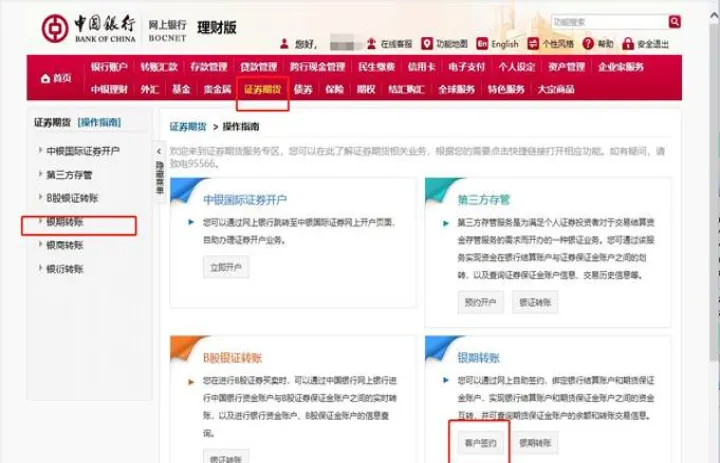This screenshot has height=463, width=720.
Task: Click the orange B股银证转账 card title
Action: pos(232,358)
